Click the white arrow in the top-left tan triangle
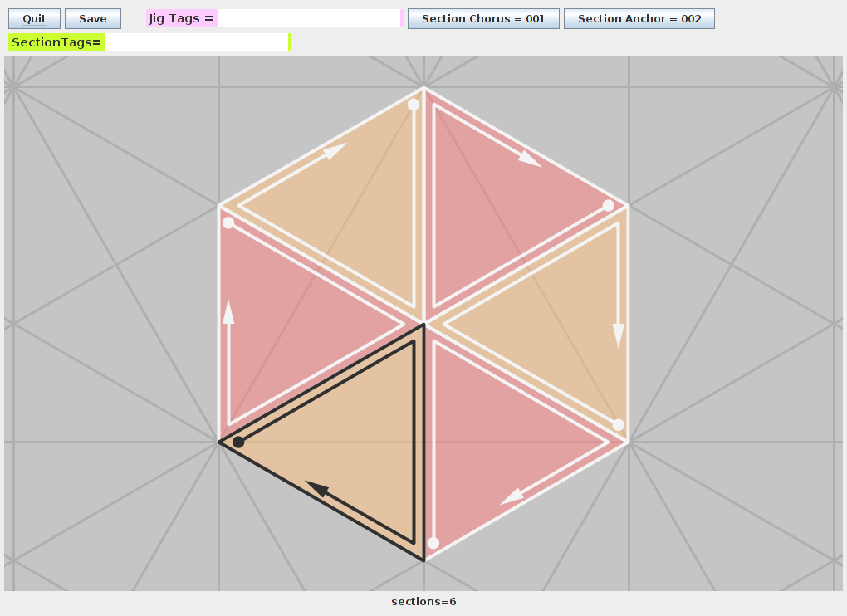Image resolution: width=847 pixels, height=616 pixels. click(334, 150)
